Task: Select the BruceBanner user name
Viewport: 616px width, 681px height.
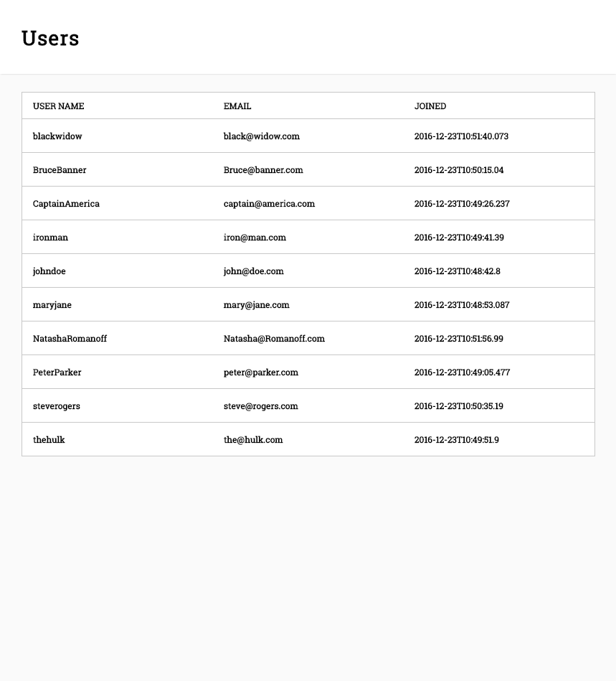Action: (x=60, y=170)
